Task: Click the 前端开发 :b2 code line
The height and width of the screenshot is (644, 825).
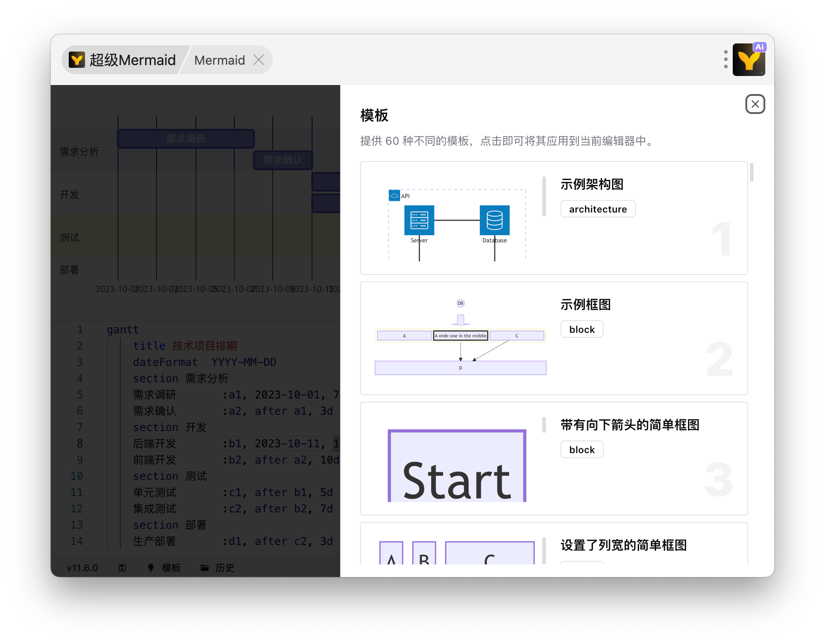Action: pyautogui.click(x=236, y=460)
